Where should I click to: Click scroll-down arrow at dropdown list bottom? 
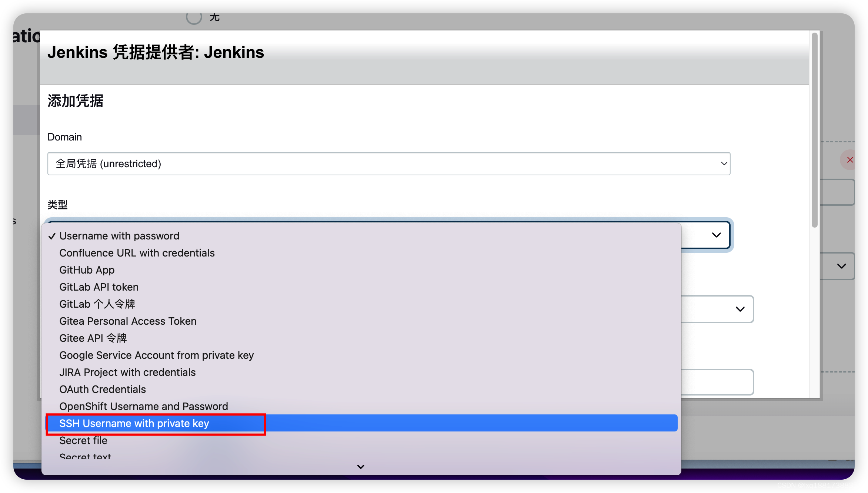tap(361, 467)
